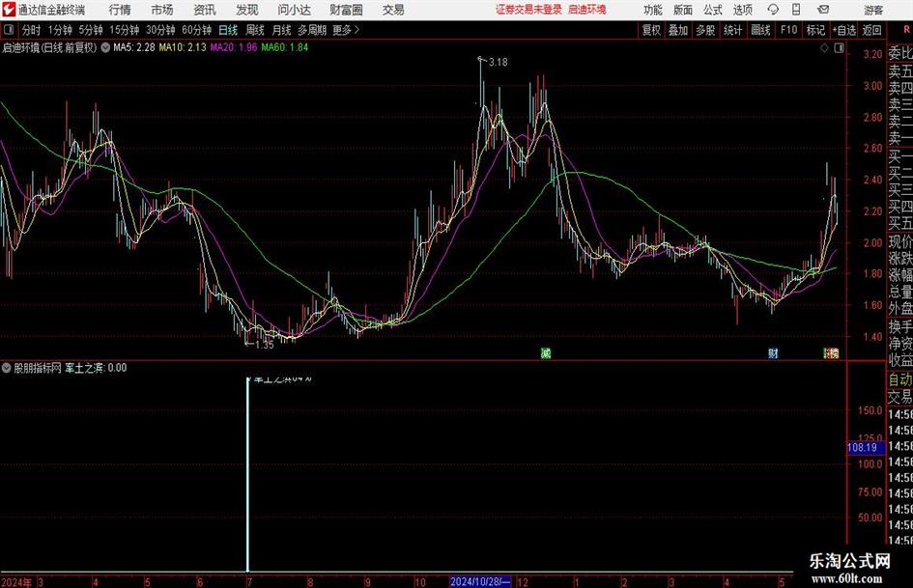Screen dimensions: 913x588
Task: Toggle the left side panel icon
Action: point(8,30)
